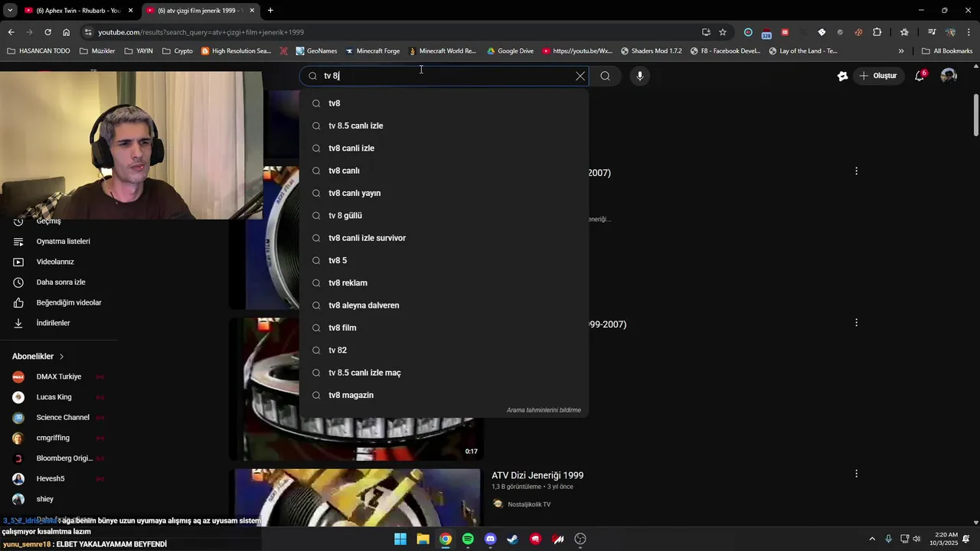Screen dimensions: 980x551
Task: Select the "tv8 film" suggestion
Action: pyautogui.click(x=444, y=328)
